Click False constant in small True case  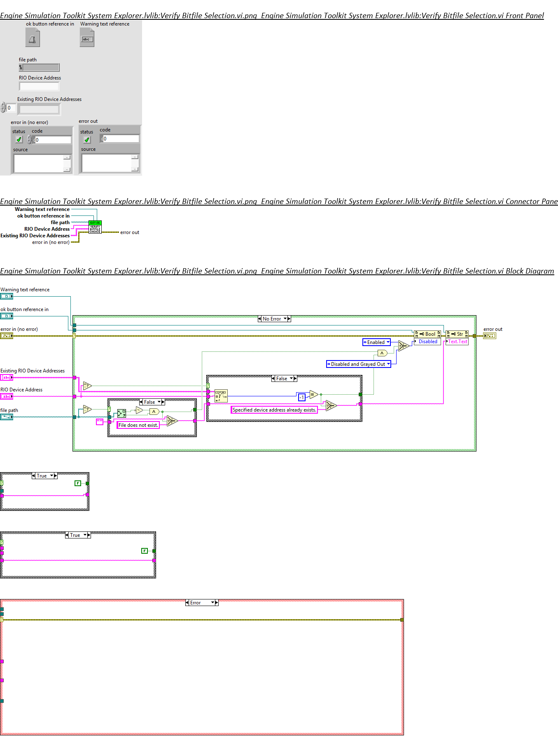pyautogui.click(x=77, y=483)
